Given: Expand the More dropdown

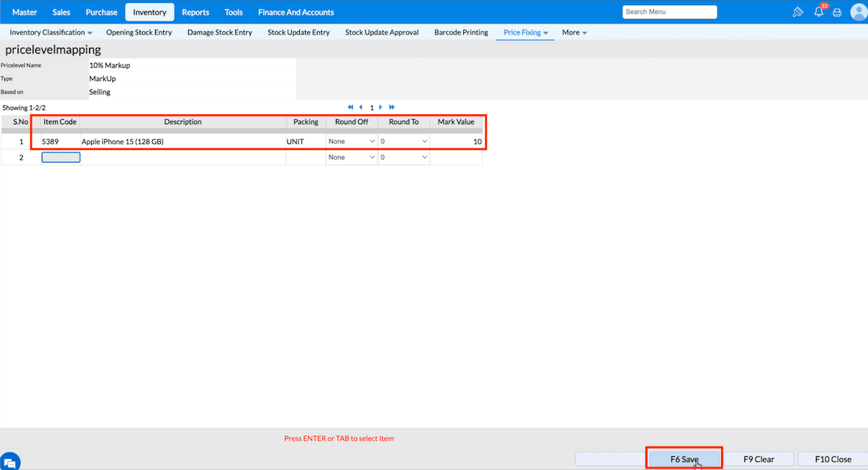Looking at the screenshot, I should (574, 32).
